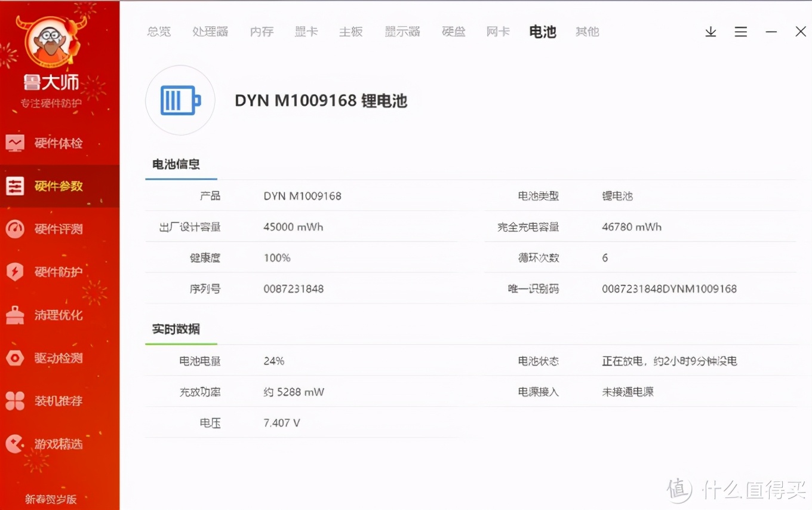Open the hamburger menu at top right
The width and height of the screenshot is (812, 510).
(x=740, y=32)
